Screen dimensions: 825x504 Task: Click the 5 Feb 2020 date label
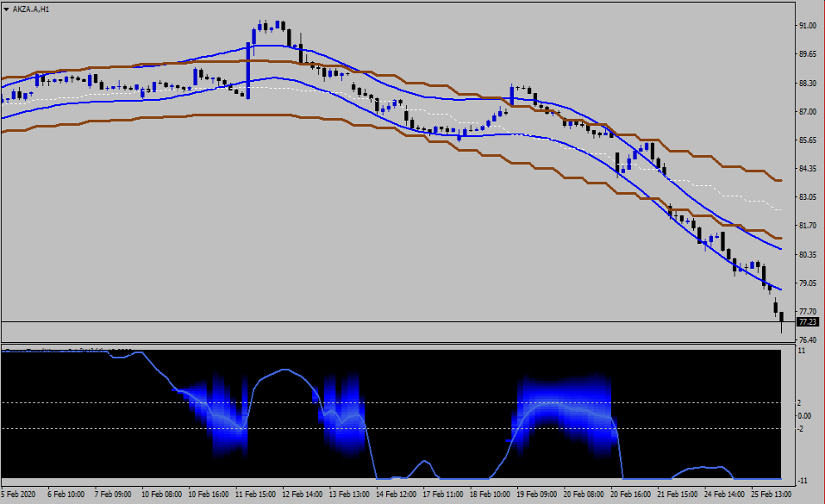point(19,495)
